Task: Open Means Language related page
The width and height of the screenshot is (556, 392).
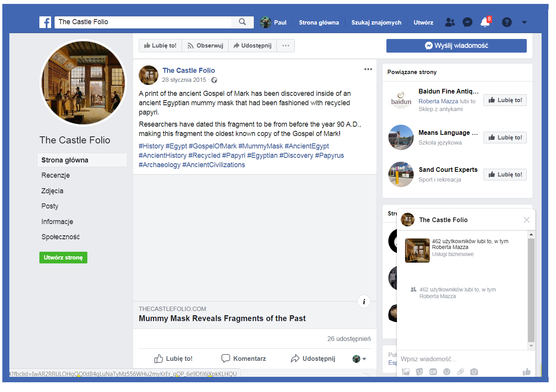Action: [x=448, y=132]
